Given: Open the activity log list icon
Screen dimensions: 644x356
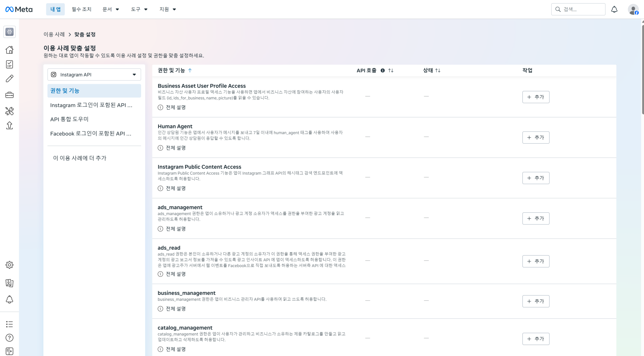Looking at the screenshot, I should click(10, 324).
